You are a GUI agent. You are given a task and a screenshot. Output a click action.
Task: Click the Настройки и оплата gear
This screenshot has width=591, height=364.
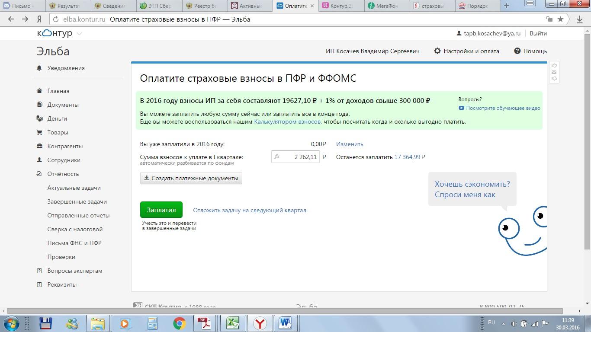[466, 51]
